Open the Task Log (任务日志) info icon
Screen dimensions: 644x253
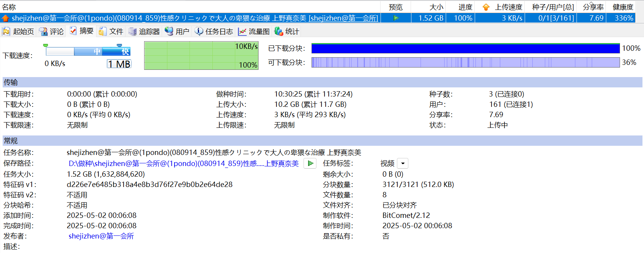pyautogui.click(x=199, y=31)
